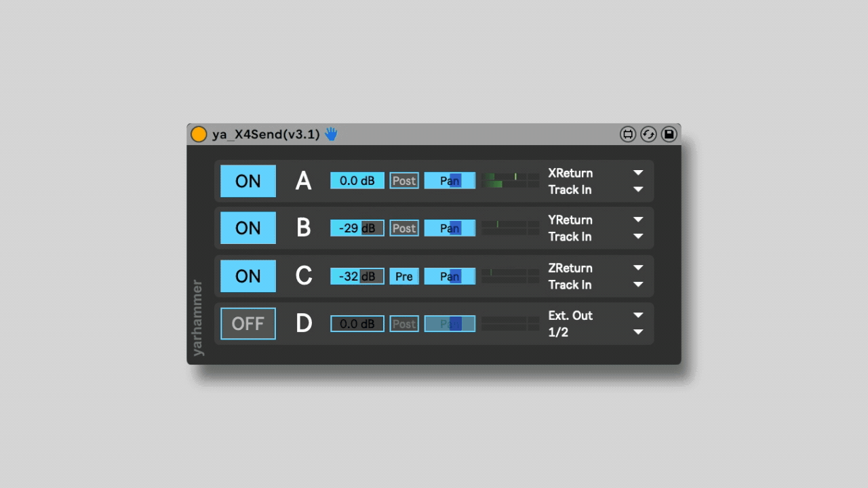Open send A Track In dropdown

tap(596, 190)
